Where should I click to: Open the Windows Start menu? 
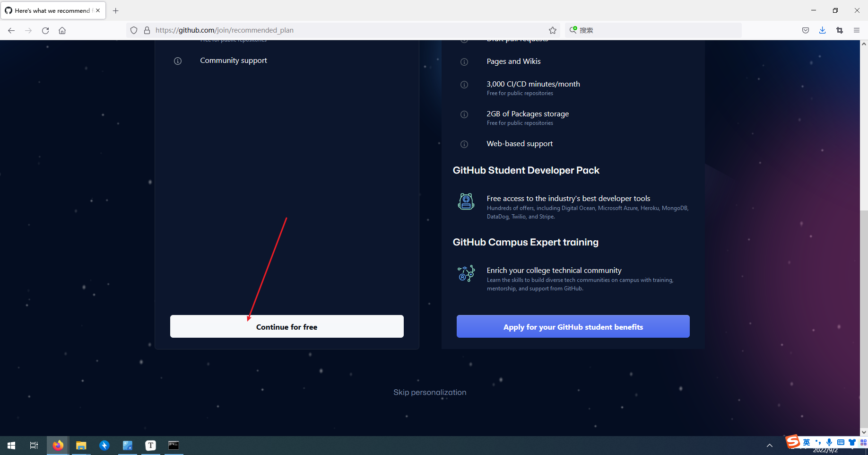11,446
